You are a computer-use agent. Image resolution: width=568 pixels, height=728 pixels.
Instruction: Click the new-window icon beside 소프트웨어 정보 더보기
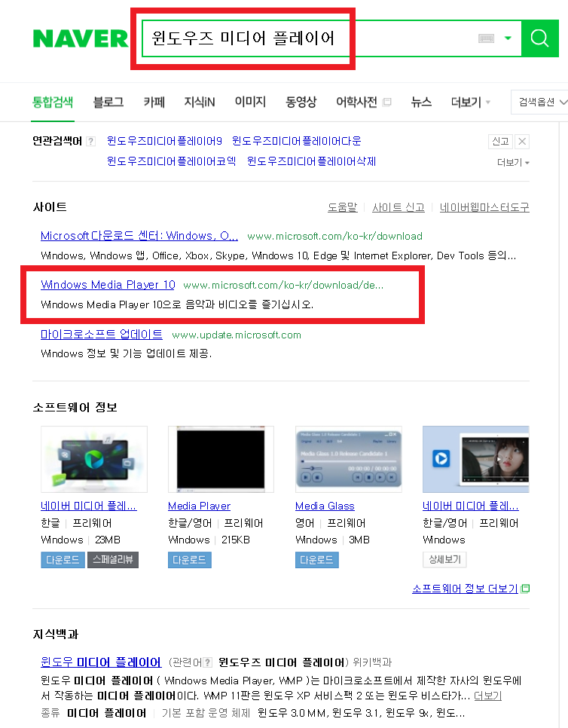pyautogui.click(x=525, y=589)
